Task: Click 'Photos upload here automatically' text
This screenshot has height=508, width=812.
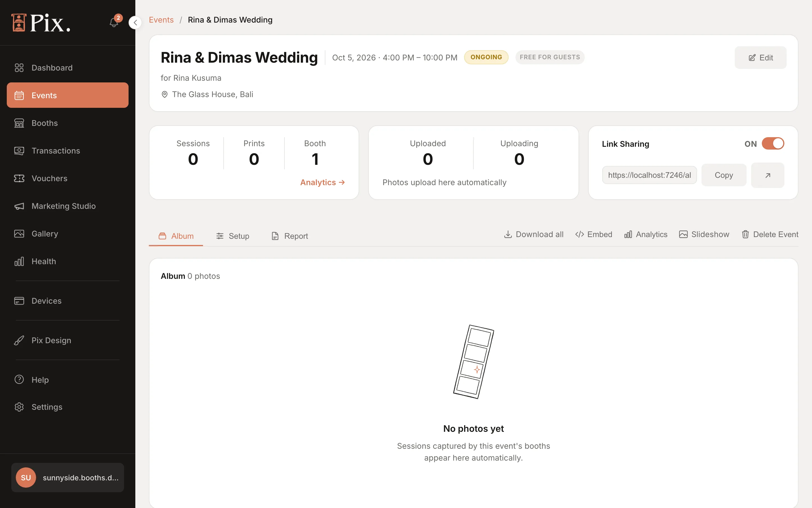Action: 444,182
